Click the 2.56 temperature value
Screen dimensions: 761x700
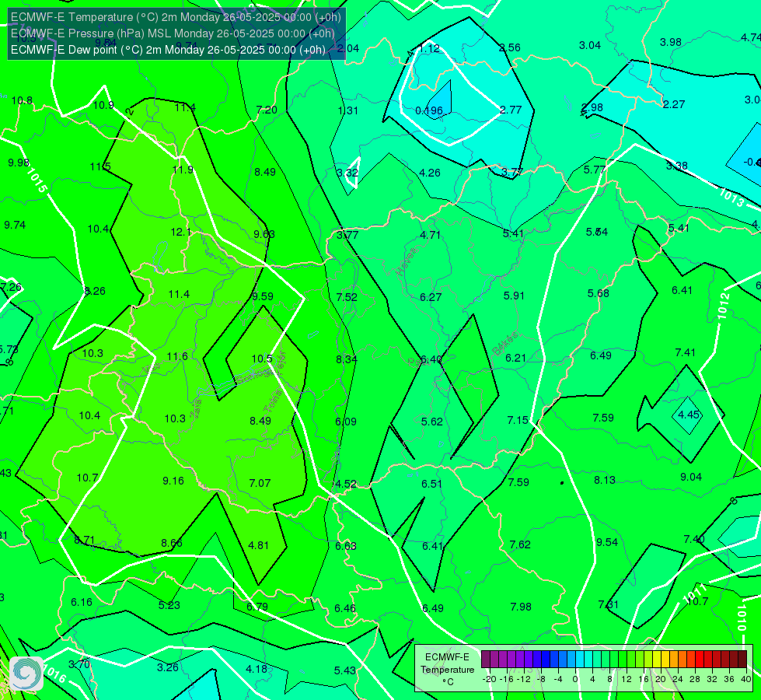[x=510, y=48]
